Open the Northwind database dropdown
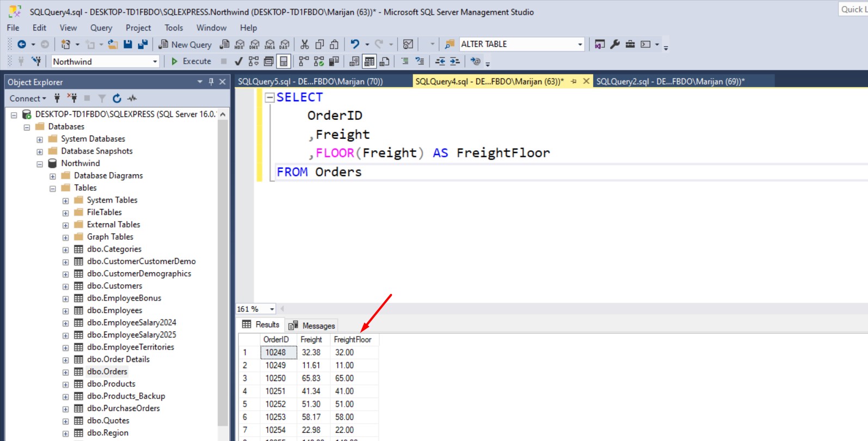 [x=155, y=62]
